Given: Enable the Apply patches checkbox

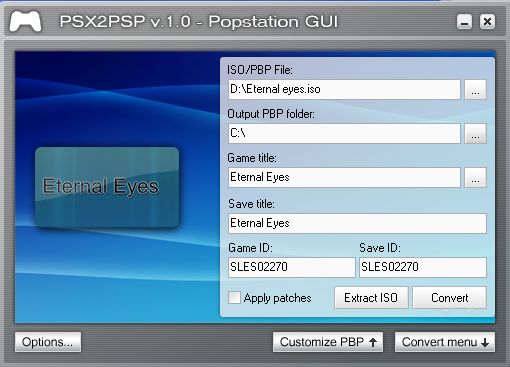Looking at the screenshot, I should click(x=234, y=297).
